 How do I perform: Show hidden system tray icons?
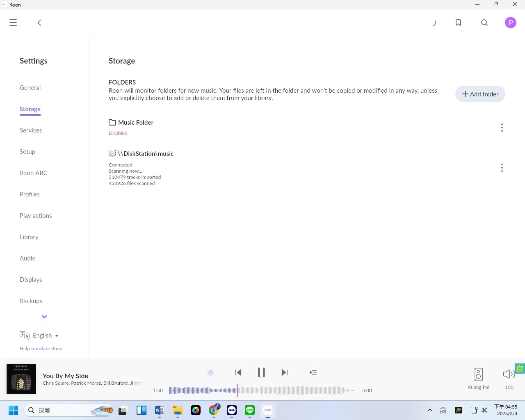(430, 410)
